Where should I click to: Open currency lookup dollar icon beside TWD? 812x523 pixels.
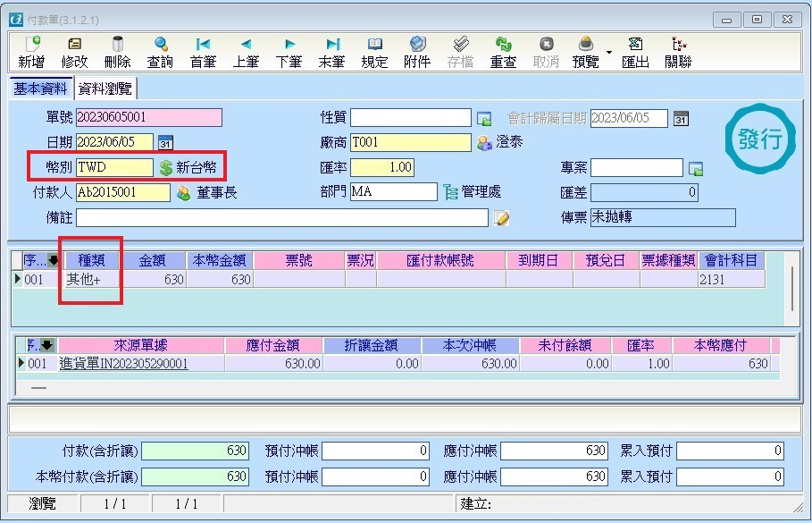point(166,167)
